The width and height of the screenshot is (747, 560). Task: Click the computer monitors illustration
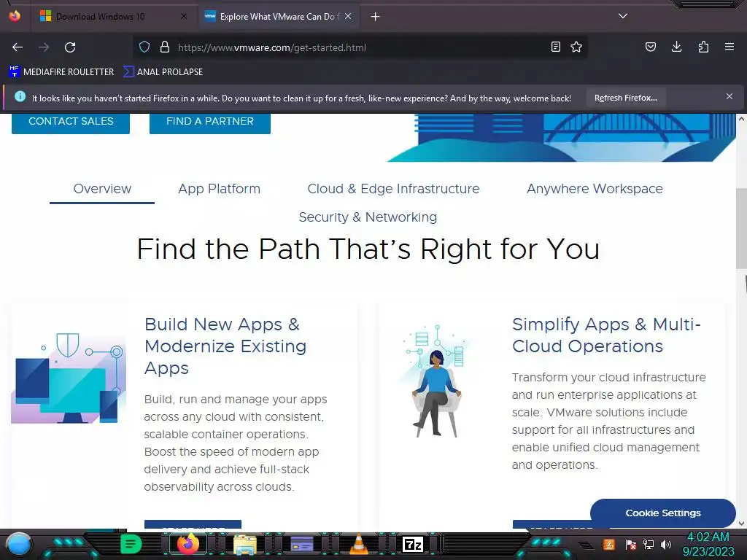tap(68, 378)
